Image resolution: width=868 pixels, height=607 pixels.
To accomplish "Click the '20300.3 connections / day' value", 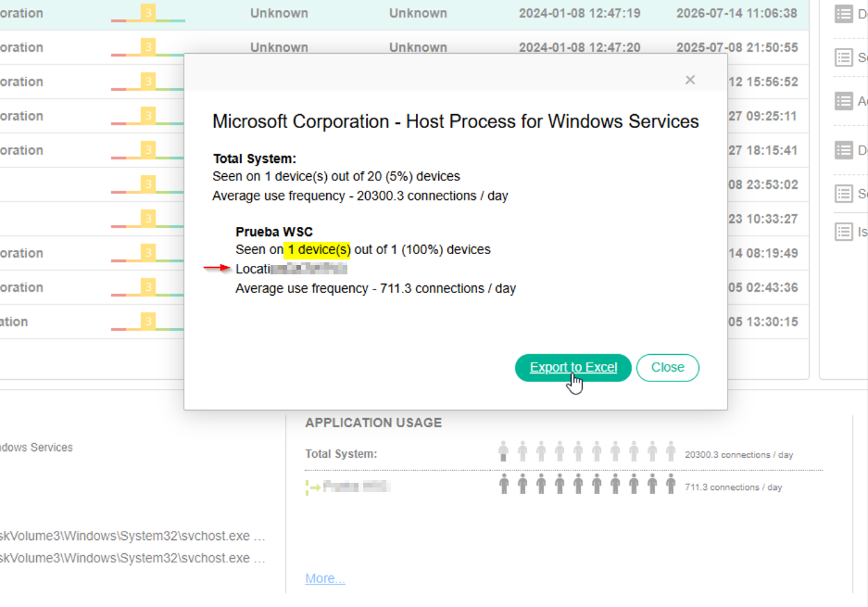I will click(739, 455).
